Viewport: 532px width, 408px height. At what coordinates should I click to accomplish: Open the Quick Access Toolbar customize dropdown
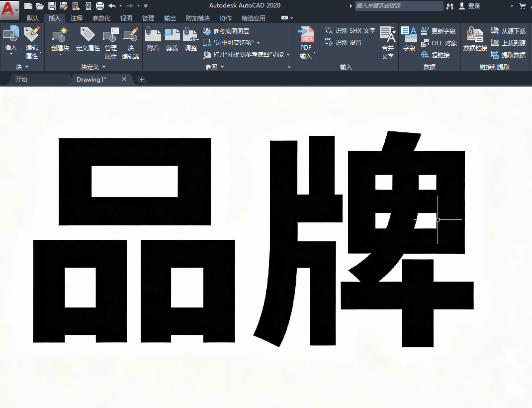click(x=146, y=6)
